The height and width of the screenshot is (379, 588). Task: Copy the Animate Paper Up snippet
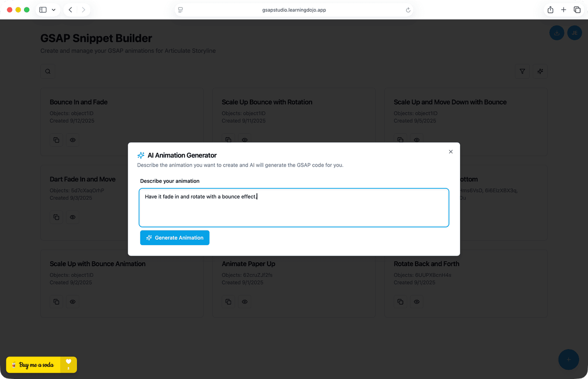[228, 302]
